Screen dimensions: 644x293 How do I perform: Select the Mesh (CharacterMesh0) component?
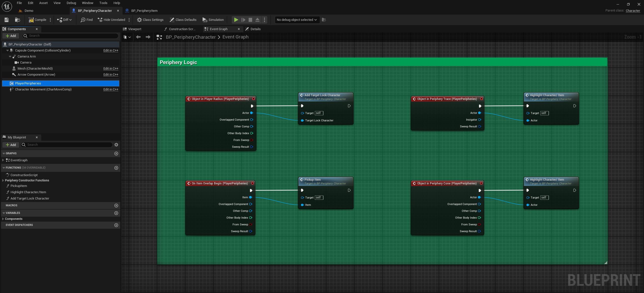pyautogui.click(x=60, y=69)
